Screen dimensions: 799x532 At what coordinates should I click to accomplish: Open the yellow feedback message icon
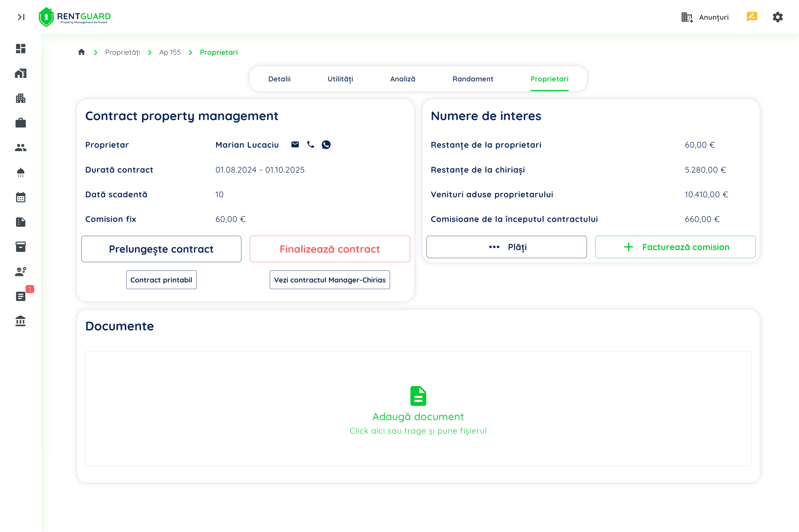tap(751, 17)
